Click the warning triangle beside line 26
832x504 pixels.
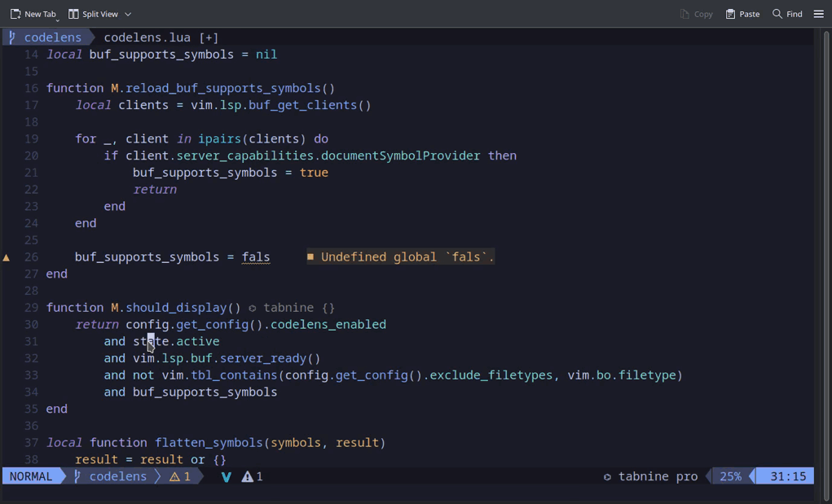pos(7,257)
